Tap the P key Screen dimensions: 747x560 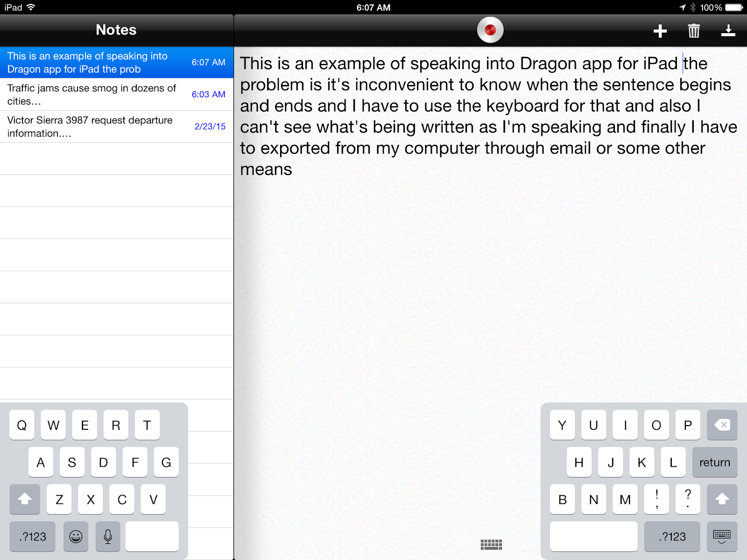coord(688,425)
